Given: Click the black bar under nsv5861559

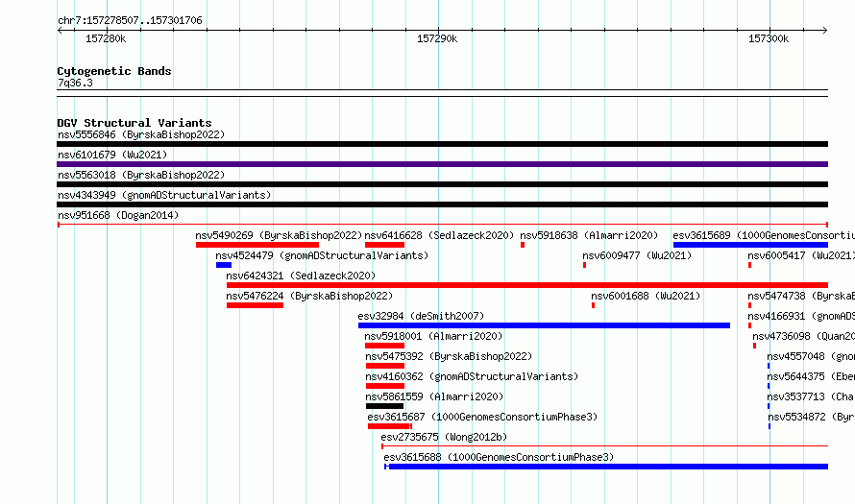Looking at the screenshot, I should (384, 406).
